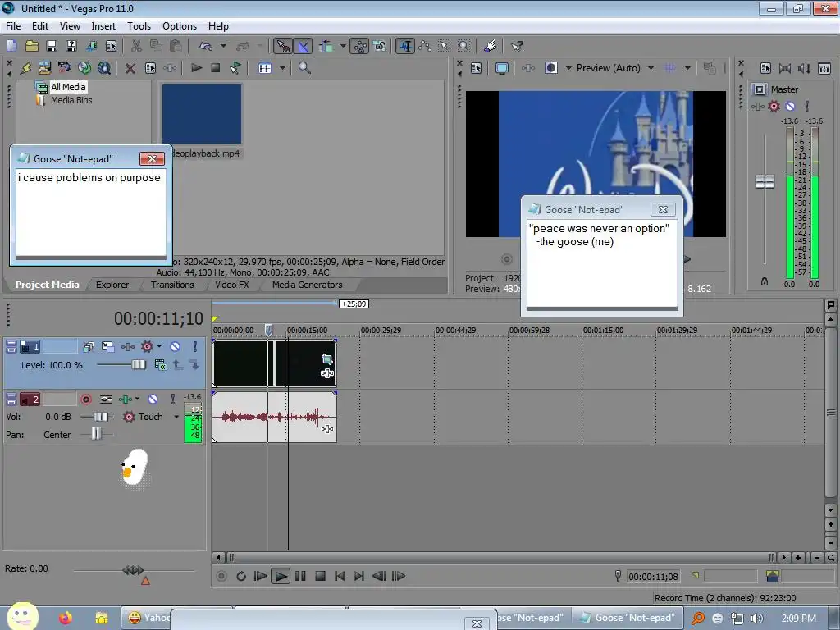This screenshot has width=840, height=630.
Task: Click the audio track Pan slider handle
Action: (96, 434)
